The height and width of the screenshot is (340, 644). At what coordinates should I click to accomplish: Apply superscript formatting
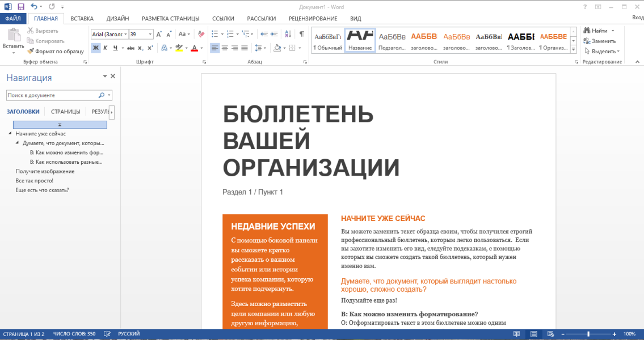pyautogui.click(x=150, y=48)
